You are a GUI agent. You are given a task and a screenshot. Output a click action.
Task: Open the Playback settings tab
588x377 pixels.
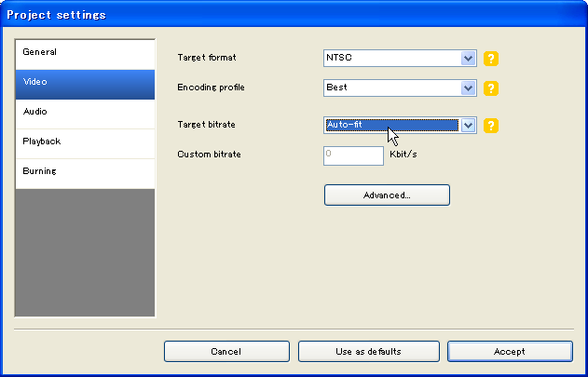85,142
